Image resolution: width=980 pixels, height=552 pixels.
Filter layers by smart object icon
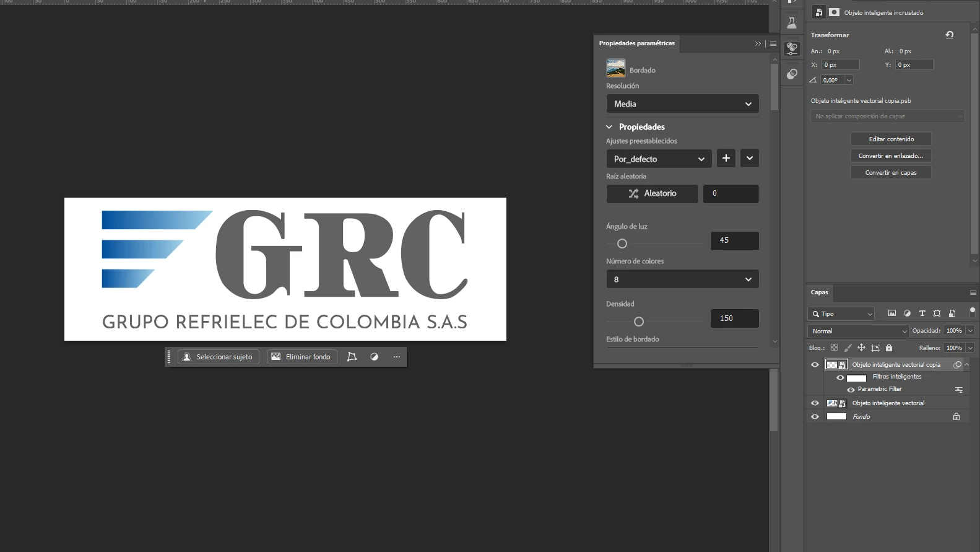click(952, 313)
